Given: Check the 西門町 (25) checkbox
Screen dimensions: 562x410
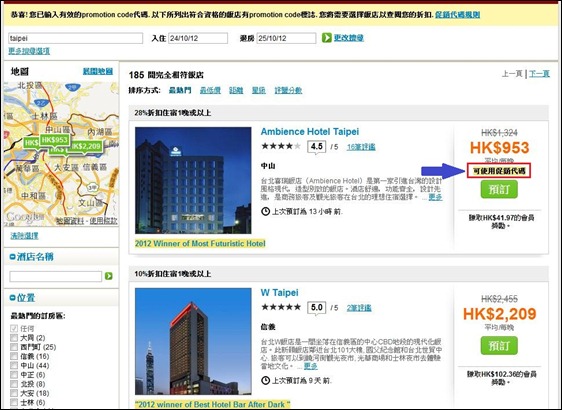Looking at the screenshot, I should point(14,347).
